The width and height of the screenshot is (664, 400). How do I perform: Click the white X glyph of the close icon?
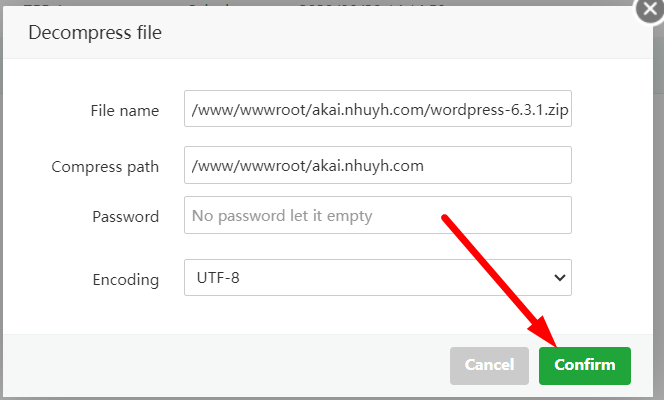(x=650, y=8)
